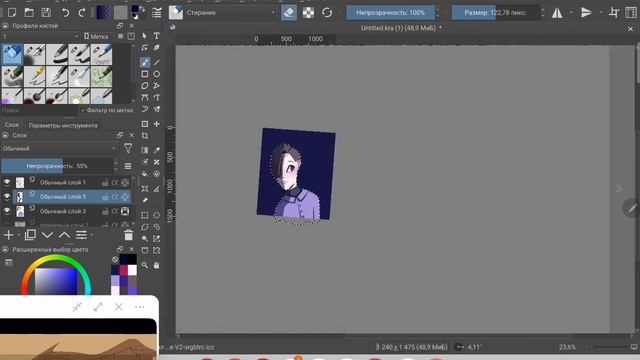Screen dimensions: 640x360
Task: Create a new document from toolbar
Action: [12, 13]
